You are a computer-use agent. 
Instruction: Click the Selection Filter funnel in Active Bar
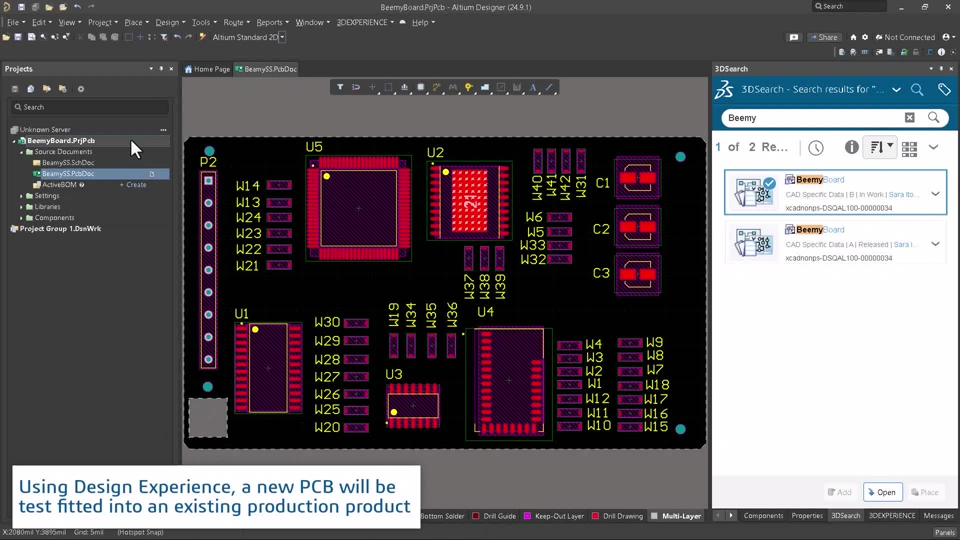[340, 88]
